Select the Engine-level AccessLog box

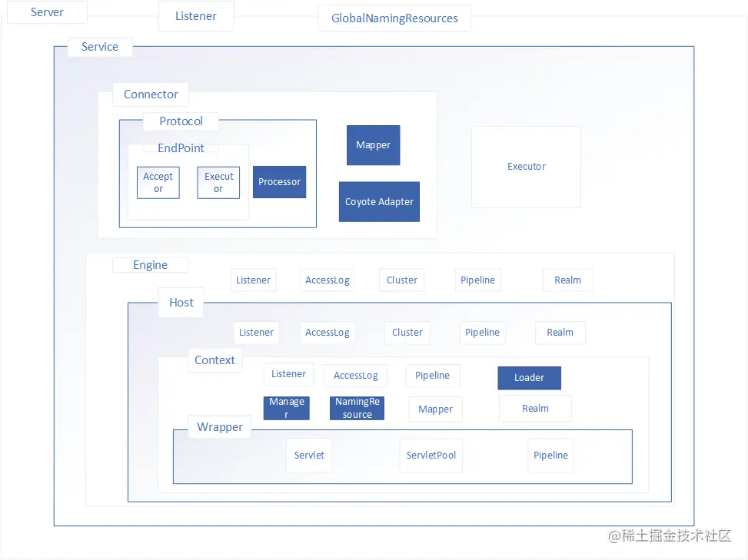327,280
